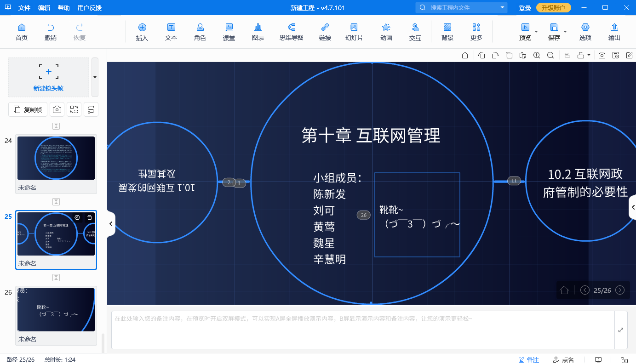This screenshot has width=636, height=364.
Task: Open the 思维导图 mind map tool
Action: coord(292,32)
